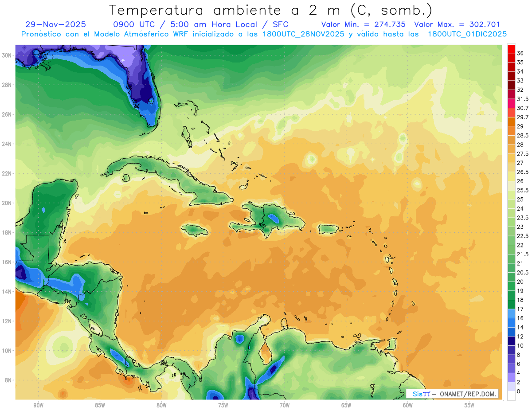Viewport: 532px width, 411px height.
Task: Click the legend value 17
Action: [520, 309]
